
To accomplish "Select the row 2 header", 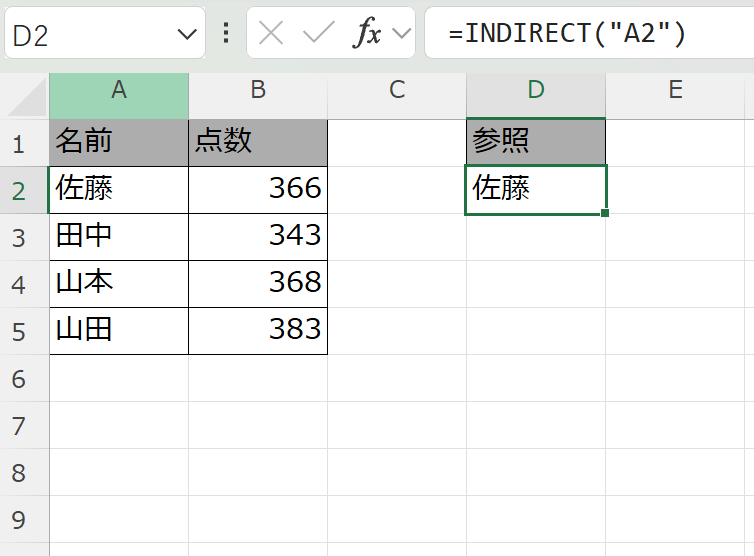I will [19, 189].
